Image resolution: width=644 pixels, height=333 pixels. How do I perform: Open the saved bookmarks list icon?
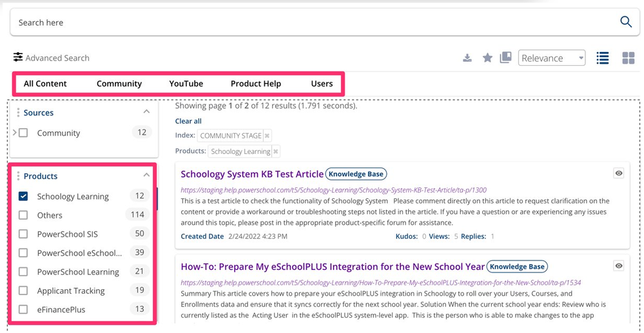(505, 57)
